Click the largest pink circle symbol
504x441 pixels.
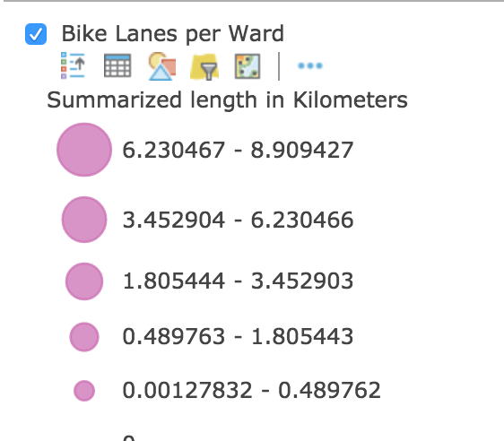tap(84, 150)
